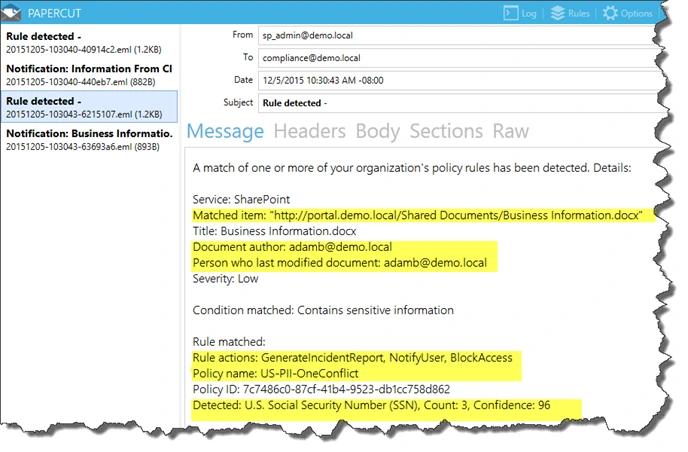
Task: Switch to the Headers tab
Action: point(309,131)
